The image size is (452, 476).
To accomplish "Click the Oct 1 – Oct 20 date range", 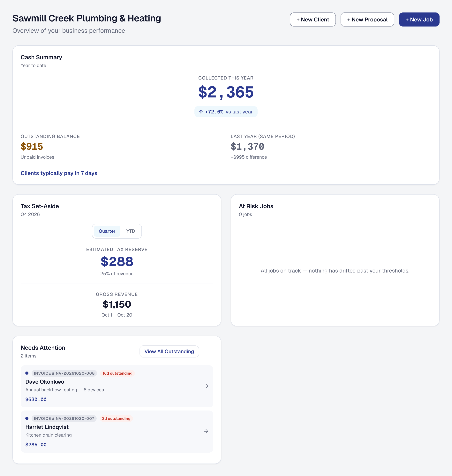I will [117, 315].
